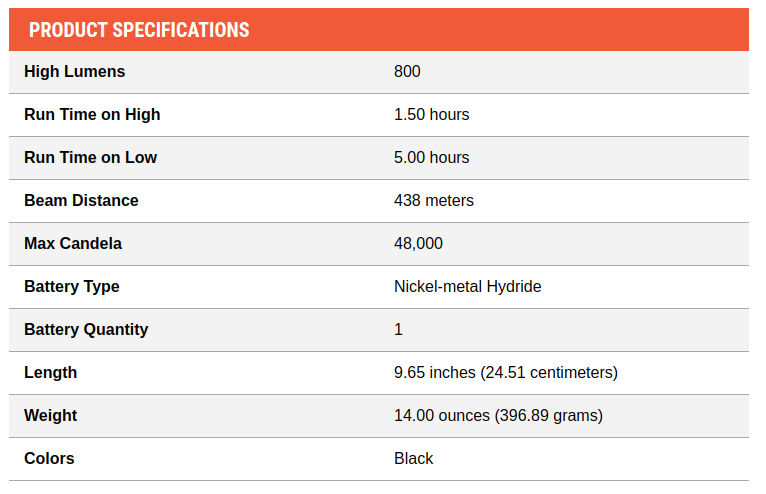Viewport: 766px width, 494px height.
Task: Select the Battery Type label
Action: (x=72, y=286)
